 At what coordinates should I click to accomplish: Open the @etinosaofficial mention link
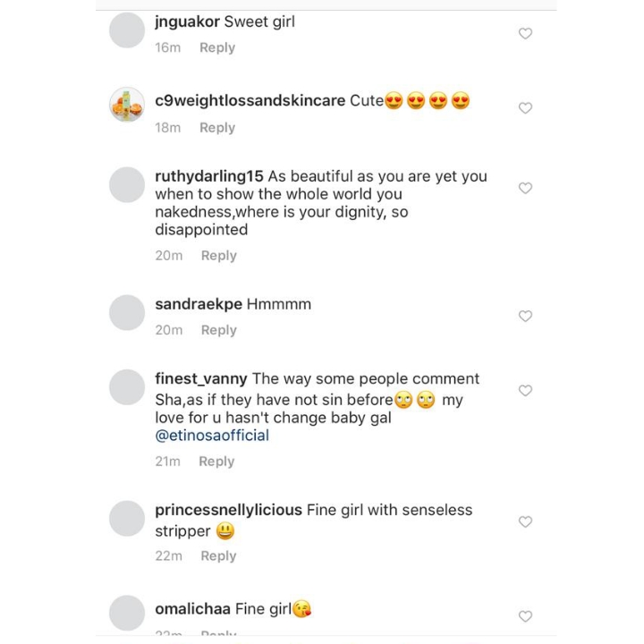212,436
